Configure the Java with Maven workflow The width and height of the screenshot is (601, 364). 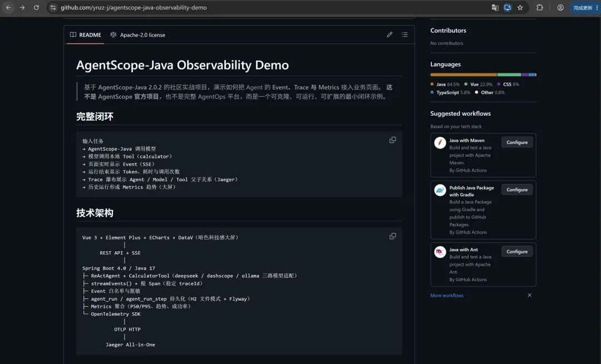tap(517, 142)
